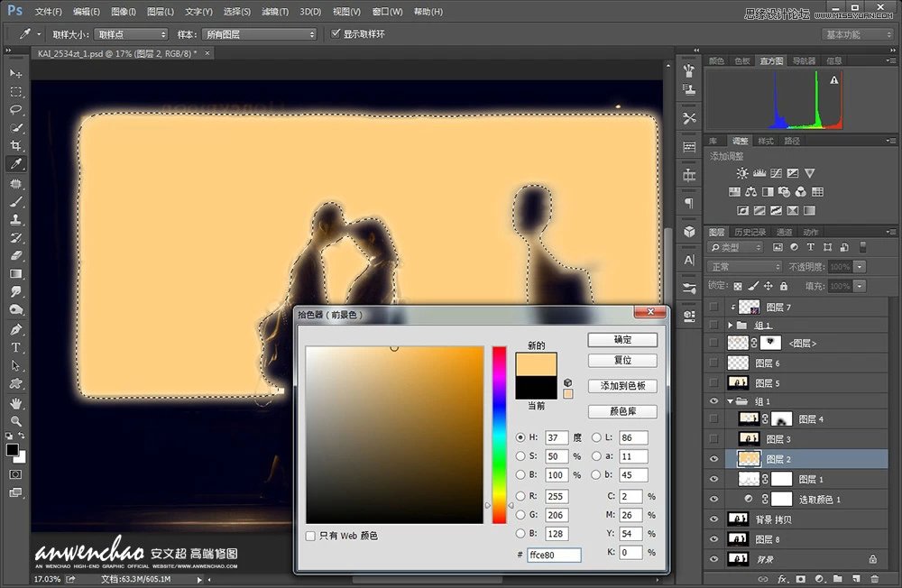Select the Brush tool
Viewport: 902px width, 588px height.
[15, 201]
